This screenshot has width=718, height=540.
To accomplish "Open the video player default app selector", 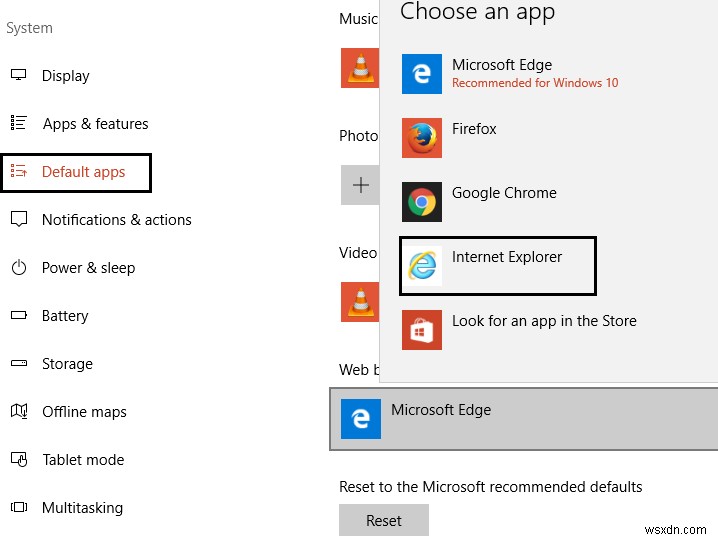I will [x=360, y=300].
